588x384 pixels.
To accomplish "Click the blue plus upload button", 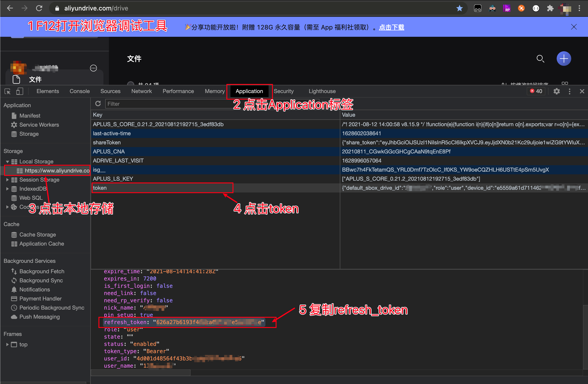I will 563,59.
